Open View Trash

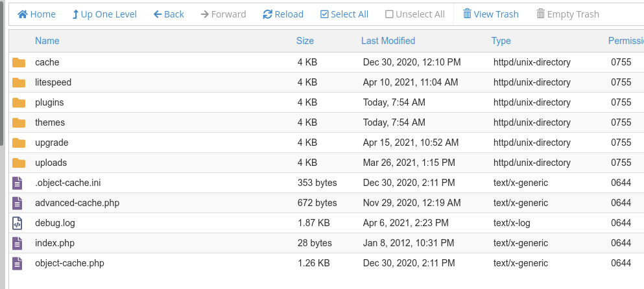pyautogui.click(x=491, y=14)
